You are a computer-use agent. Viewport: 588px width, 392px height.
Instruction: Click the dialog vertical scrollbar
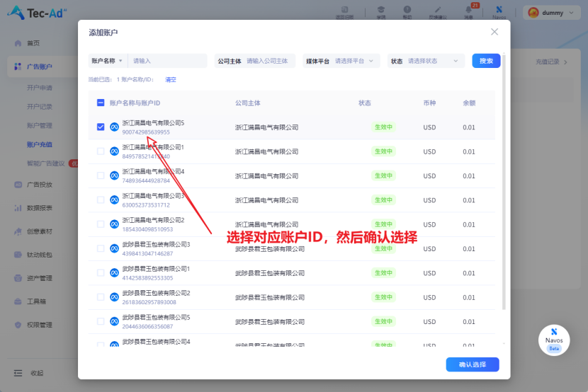pos(504,182)
